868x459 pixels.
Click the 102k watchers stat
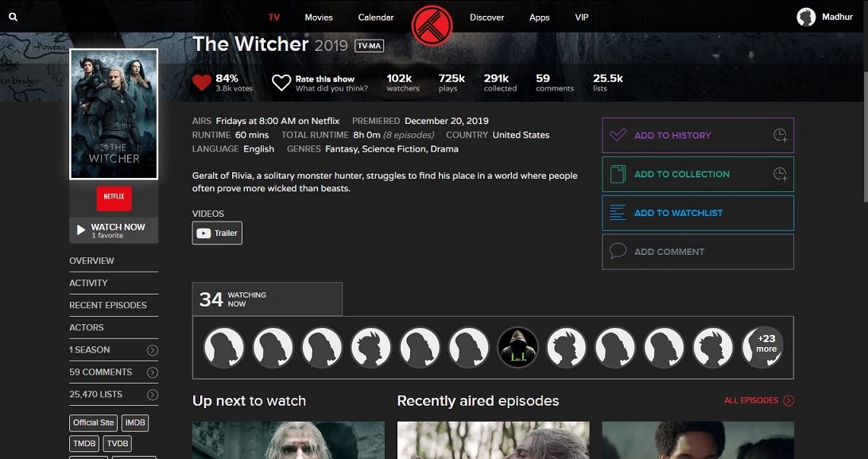[x=402, y=83]
